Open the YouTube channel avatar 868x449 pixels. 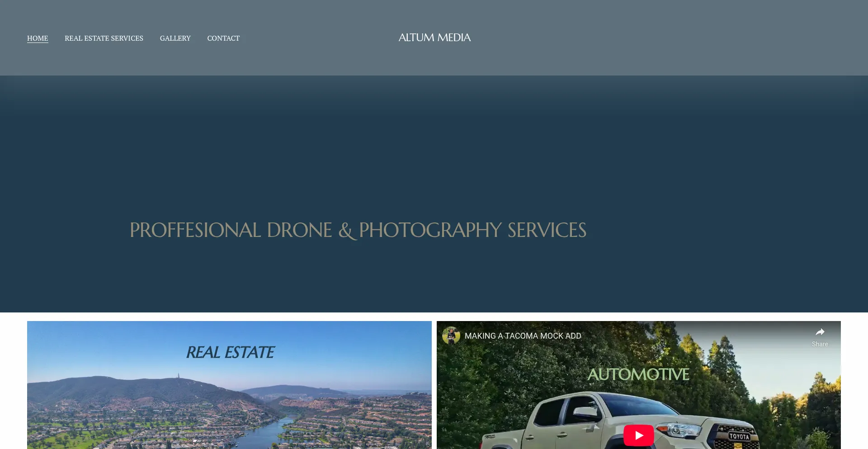tap(451, 336)
